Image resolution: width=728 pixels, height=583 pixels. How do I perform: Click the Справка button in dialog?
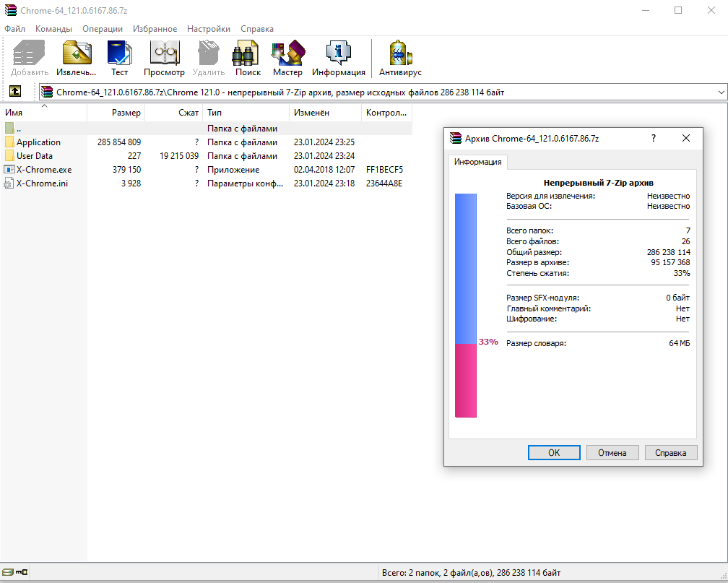pyautogui.click(x=670, y=453)
